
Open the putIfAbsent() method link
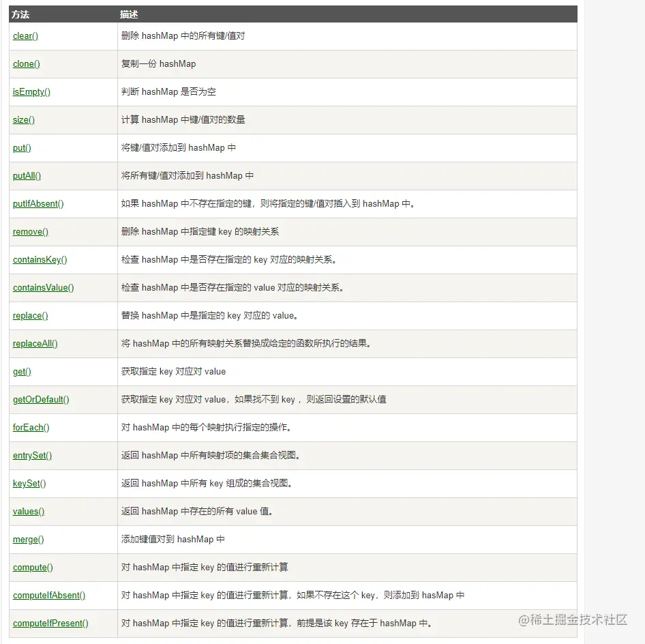(x=38, y=204)
